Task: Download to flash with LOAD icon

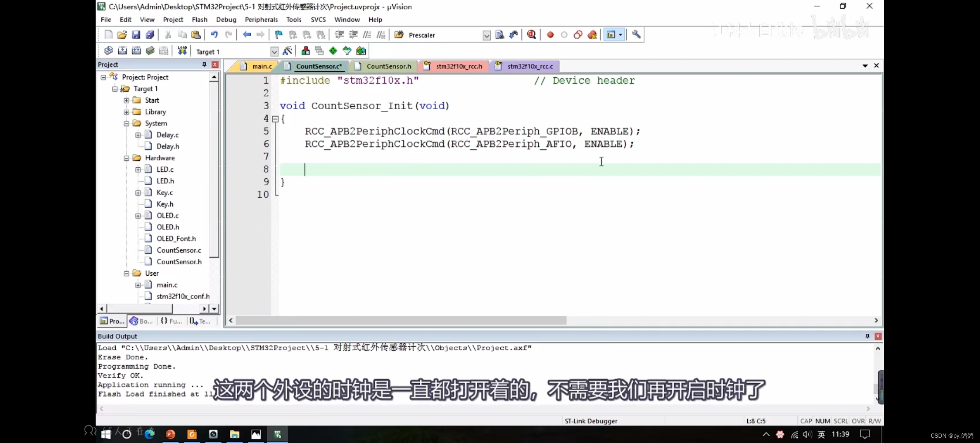Action: [x=182, y=51]
